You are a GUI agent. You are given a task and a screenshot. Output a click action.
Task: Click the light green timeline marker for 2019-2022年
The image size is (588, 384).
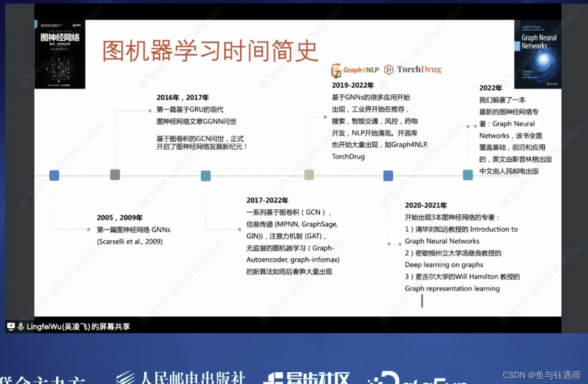coord(309,175)
